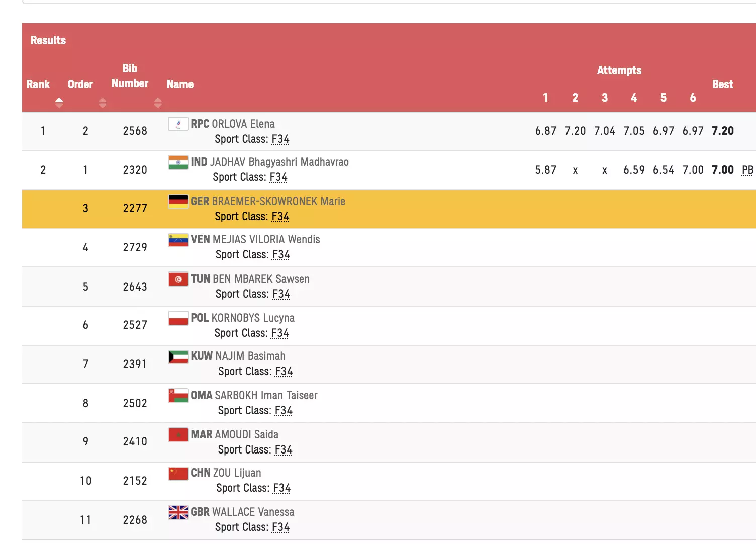Open F34 sport class for WALLACE Vanessa
Image resolution: width=756 pixels, height=544 pixels.
(280, 527)
